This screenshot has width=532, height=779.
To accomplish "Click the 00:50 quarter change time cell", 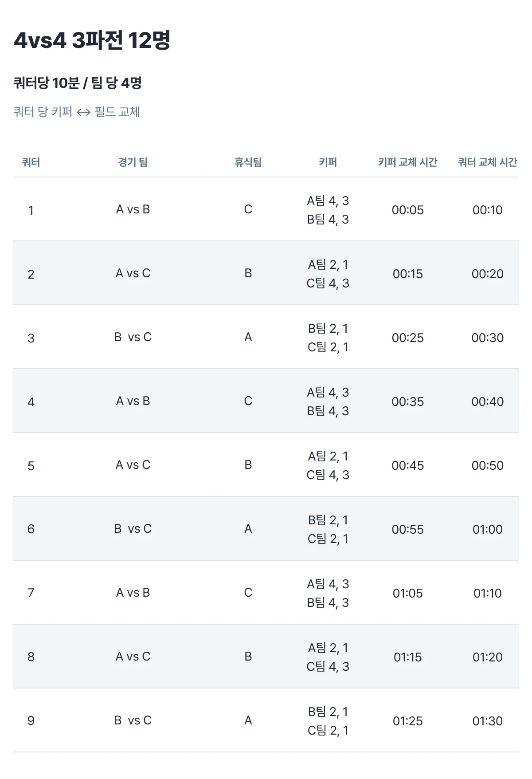I will (487, 465).
